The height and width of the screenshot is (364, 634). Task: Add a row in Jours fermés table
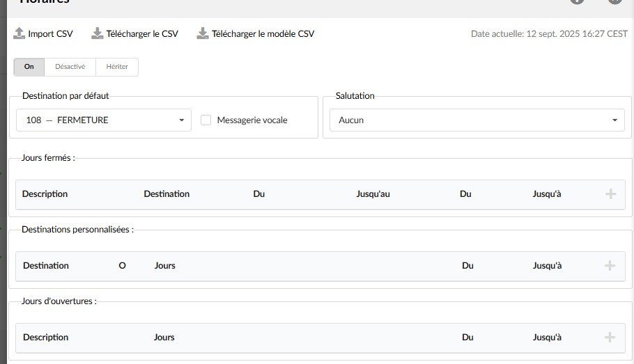(611, 194)
